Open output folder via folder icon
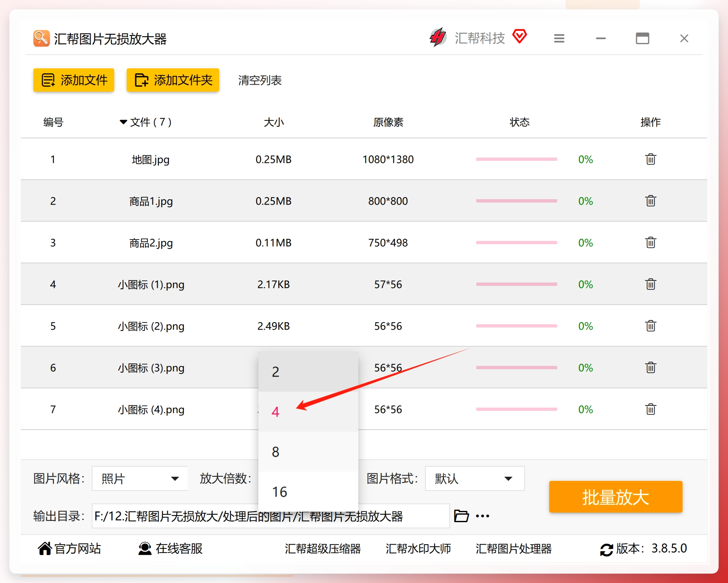The height and width of the screenshot is (583, 728). tap(461, 516)
